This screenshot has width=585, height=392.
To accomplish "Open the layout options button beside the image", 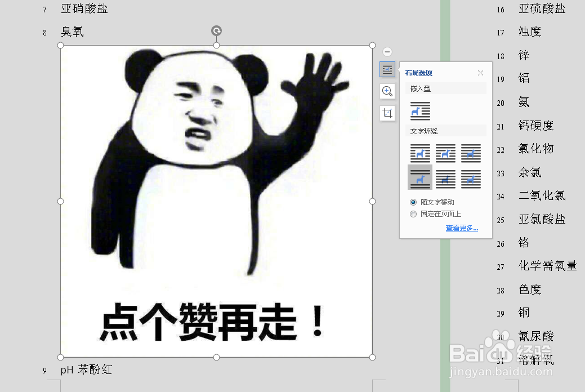I will [387, 69].
